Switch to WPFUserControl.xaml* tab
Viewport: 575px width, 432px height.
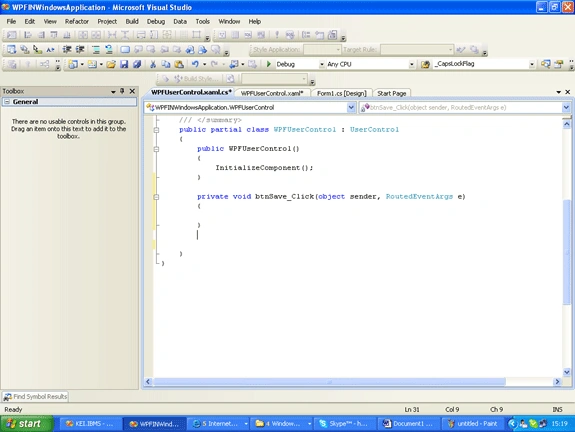tap(272, 93)
